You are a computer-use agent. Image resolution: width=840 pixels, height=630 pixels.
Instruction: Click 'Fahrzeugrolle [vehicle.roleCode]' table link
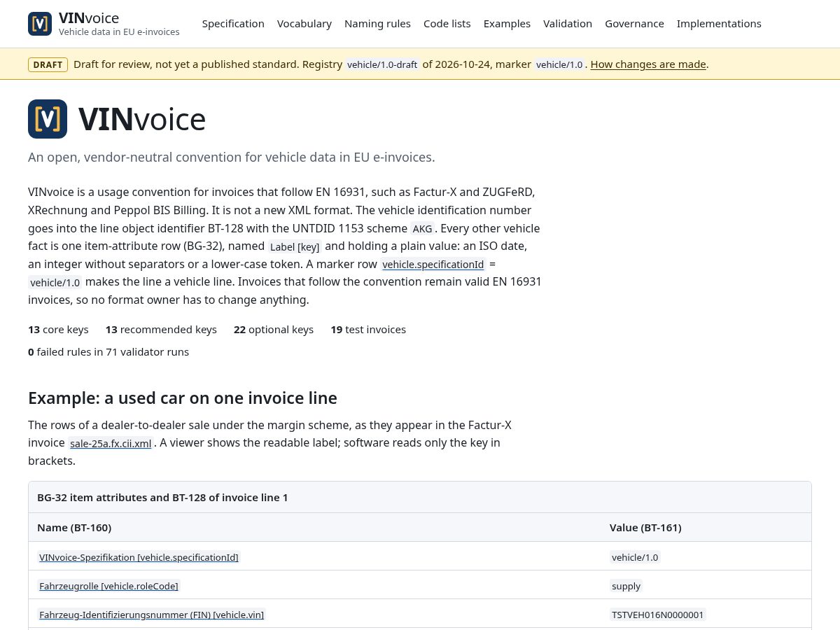(108, 586)
